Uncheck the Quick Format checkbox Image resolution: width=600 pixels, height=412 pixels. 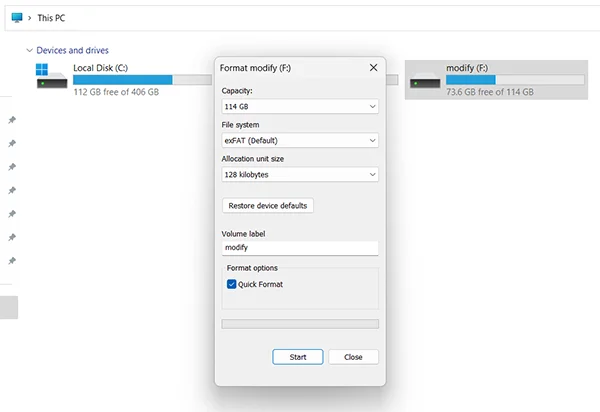pyautogui.click(x=232, y=284)
